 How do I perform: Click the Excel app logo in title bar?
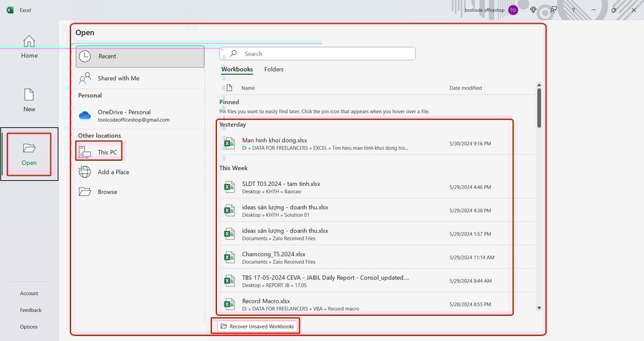click(x=10, y=10)
